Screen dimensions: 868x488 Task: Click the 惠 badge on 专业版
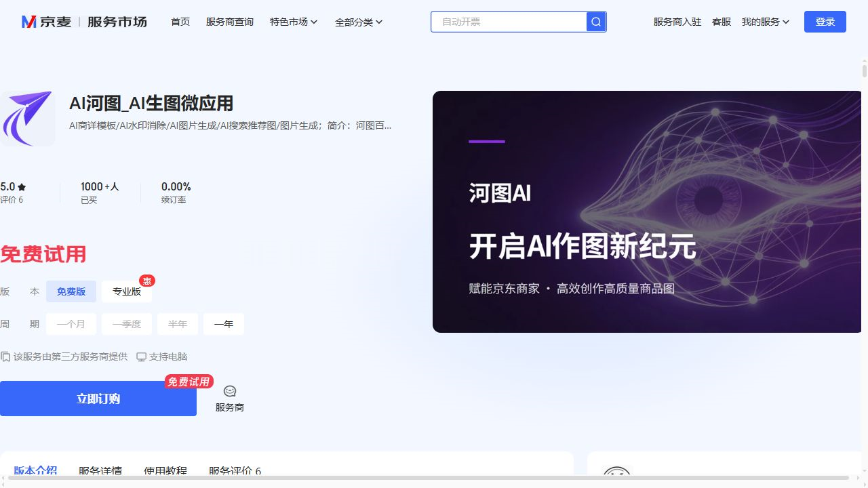[x=147, y=281]
